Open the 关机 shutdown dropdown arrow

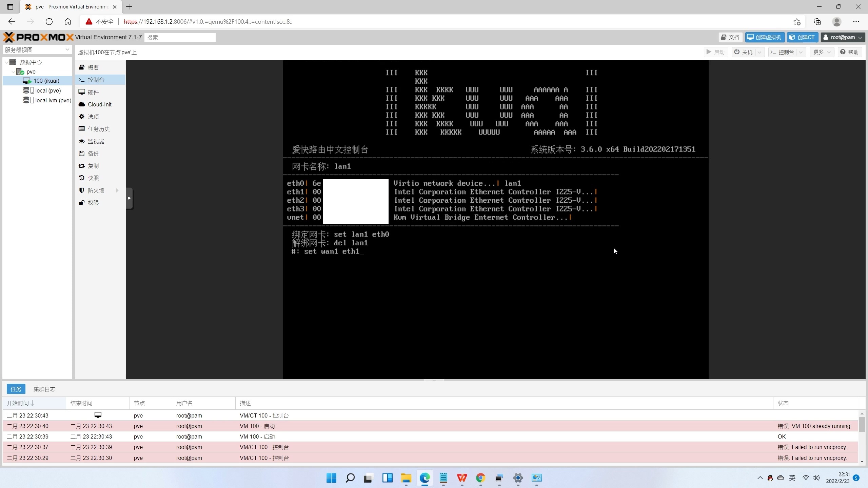point(759,52)
